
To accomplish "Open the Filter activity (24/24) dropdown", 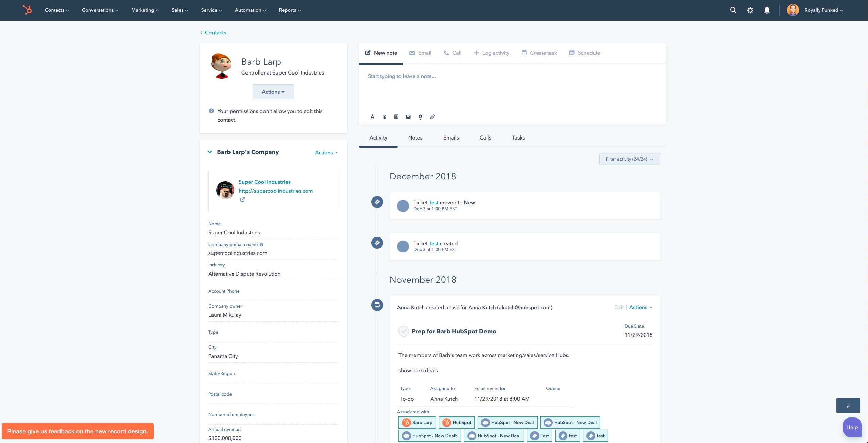I will 629,159.
